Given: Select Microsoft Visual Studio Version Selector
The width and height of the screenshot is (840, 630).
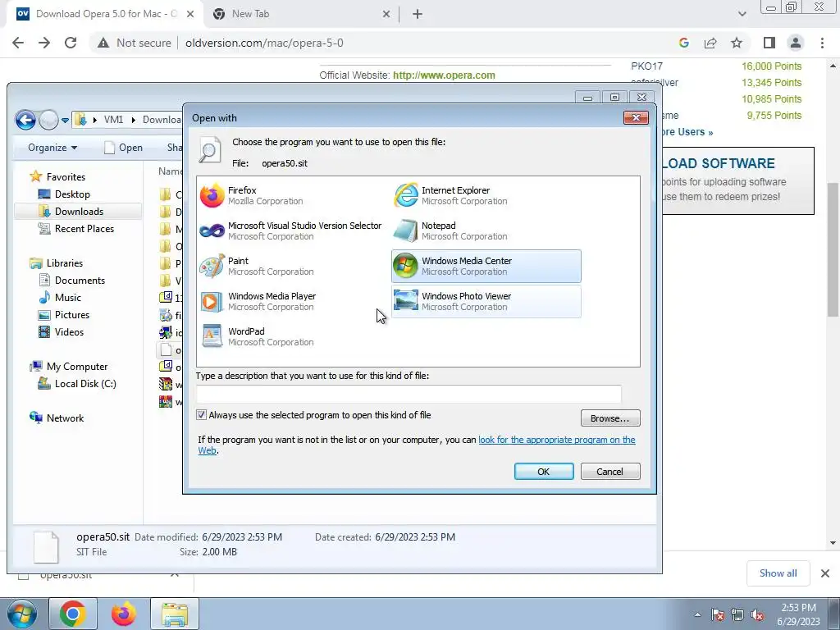Looking at the screenshot, I should (x=291, y=231).
